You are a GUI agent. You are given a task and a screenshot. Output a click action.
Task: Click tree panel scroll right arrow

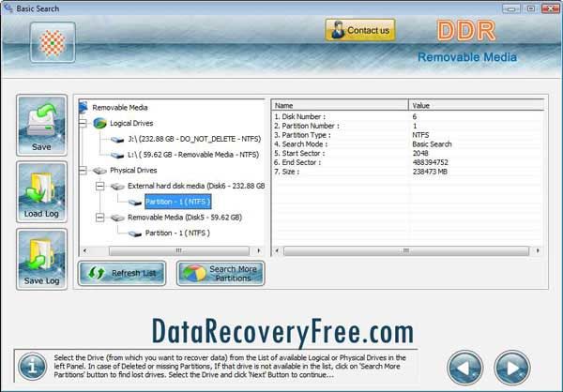pyautogui.click(x=259, y=250)
